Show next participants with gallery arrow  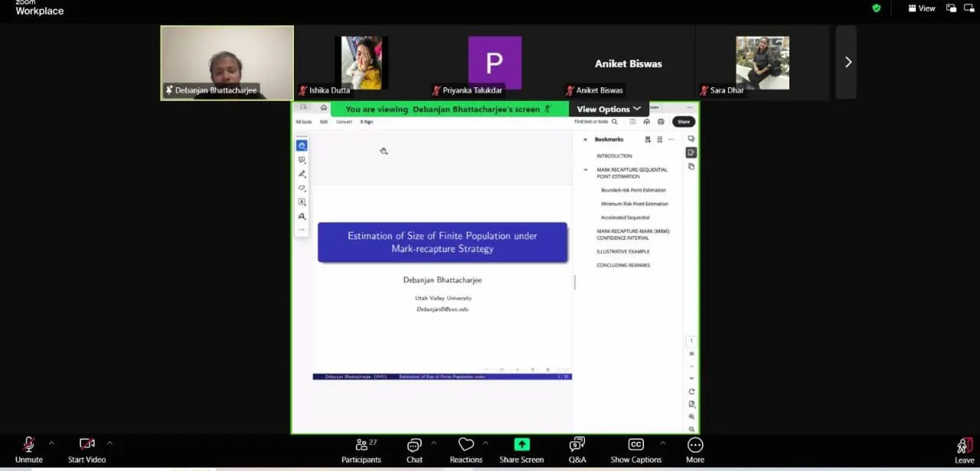pos(848,62)
